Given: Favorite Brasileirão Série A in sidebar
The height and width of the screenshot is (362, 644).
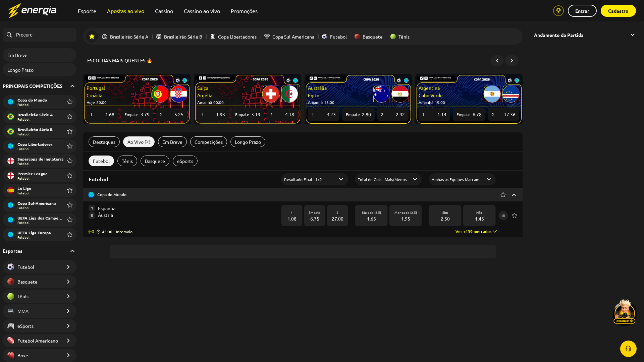Looking at the screenshot, I should point(70,117).
